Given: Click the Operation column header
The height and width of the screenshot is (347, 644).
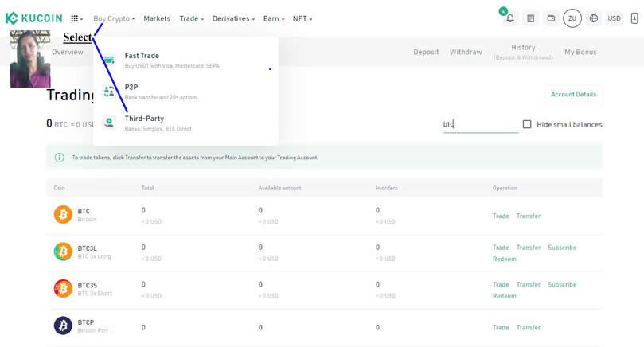Looking at the screenshot, I should [x=505, y=188].
